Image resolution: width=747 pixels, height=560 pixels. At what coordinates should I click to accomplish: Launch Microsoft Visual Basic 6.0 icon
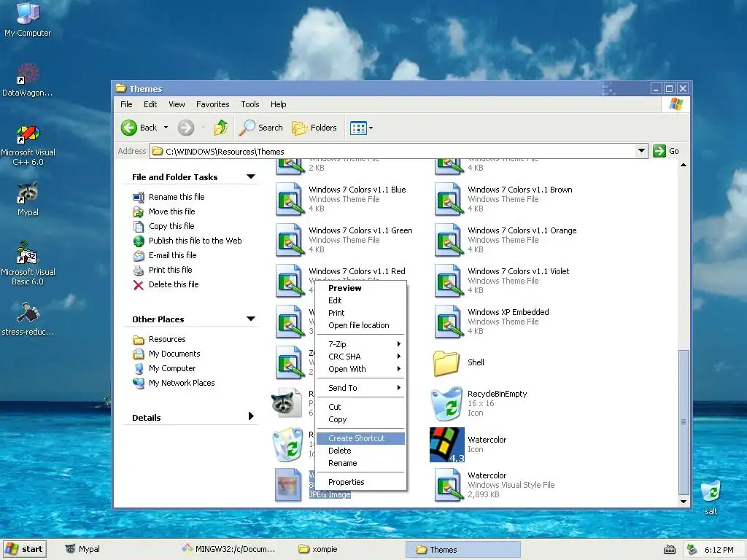point(28,263)
